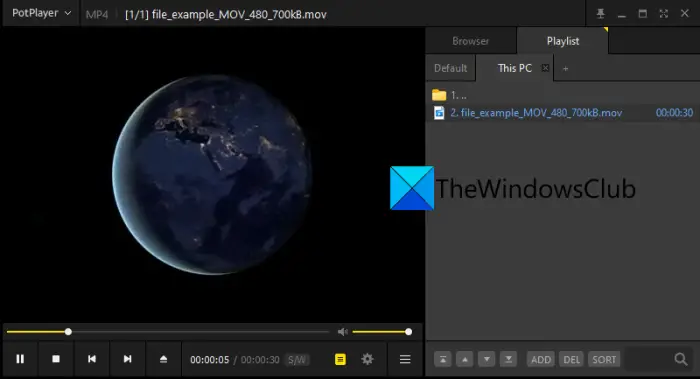Pin the window always on top

click(600, 14)
